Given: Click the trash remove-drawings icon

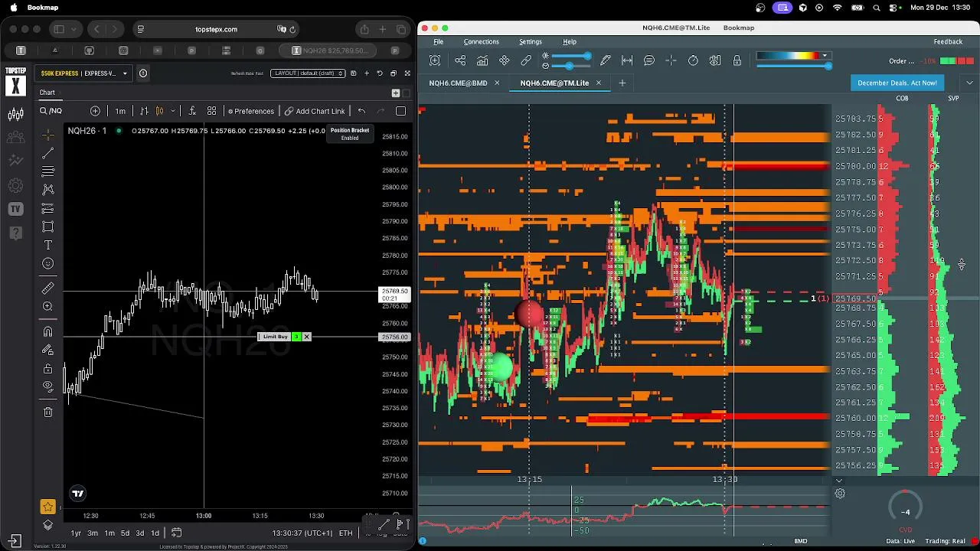Looking at the screenshot, I should [47, 412].
